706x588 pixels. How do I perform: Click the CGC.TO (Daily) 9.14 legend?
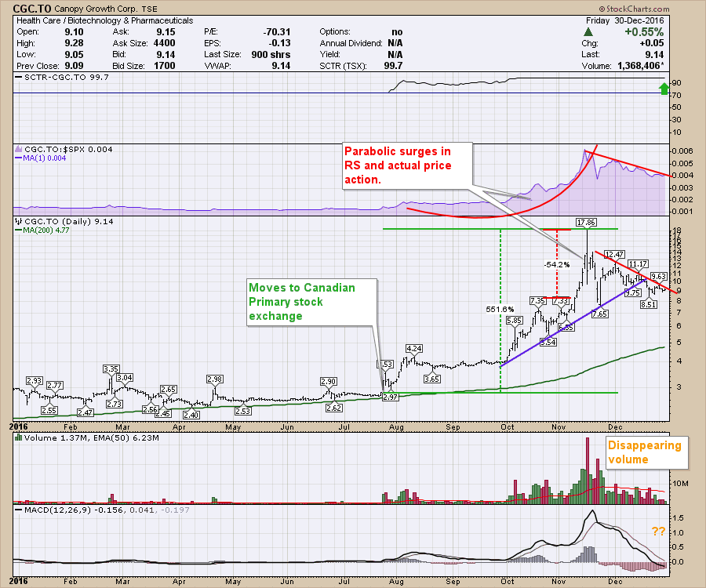pyautogui.click(x=64, y=221)
